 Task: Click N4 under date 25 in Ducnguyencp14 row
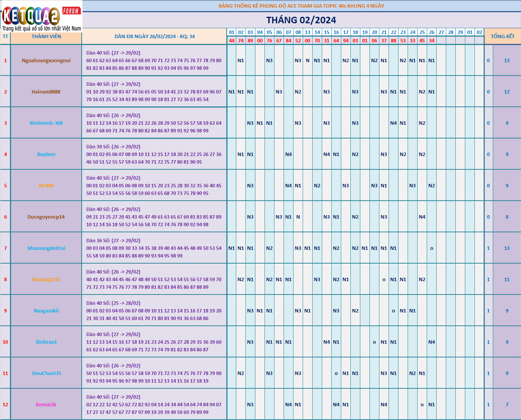(422, 217)
